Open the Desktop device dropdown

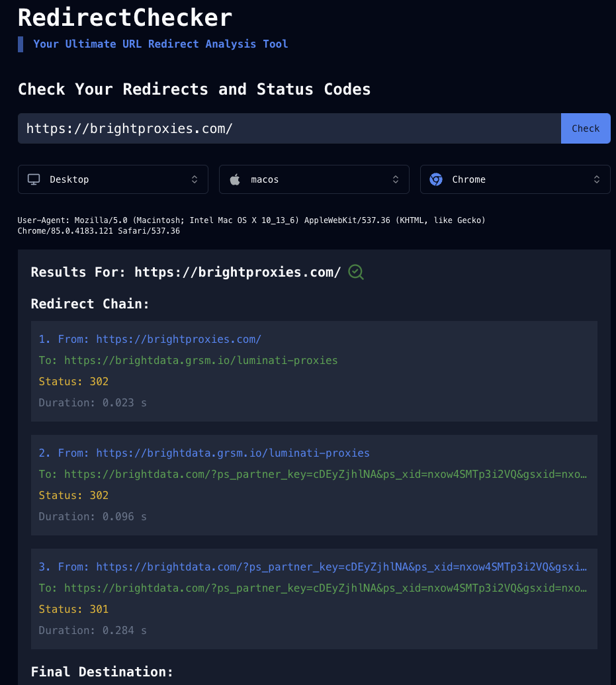pos(112,179)
